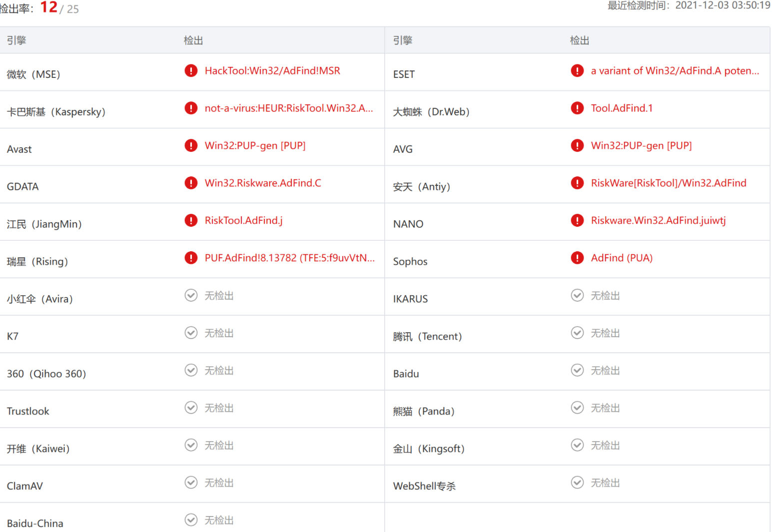Click the red alert icon in the Sophos row
This screenshot has height=532, width=783.
pyautogui.click(x=577, y=258)
